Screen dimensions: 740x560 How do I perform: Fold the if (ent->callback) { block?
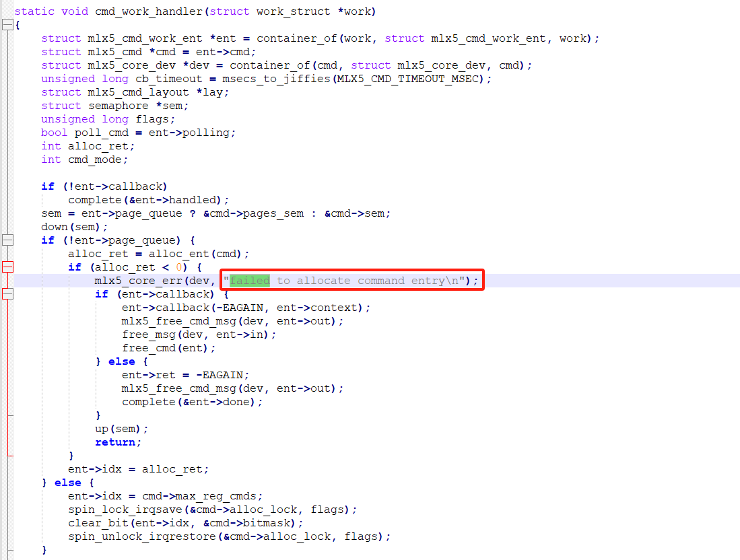coord(7,294)
